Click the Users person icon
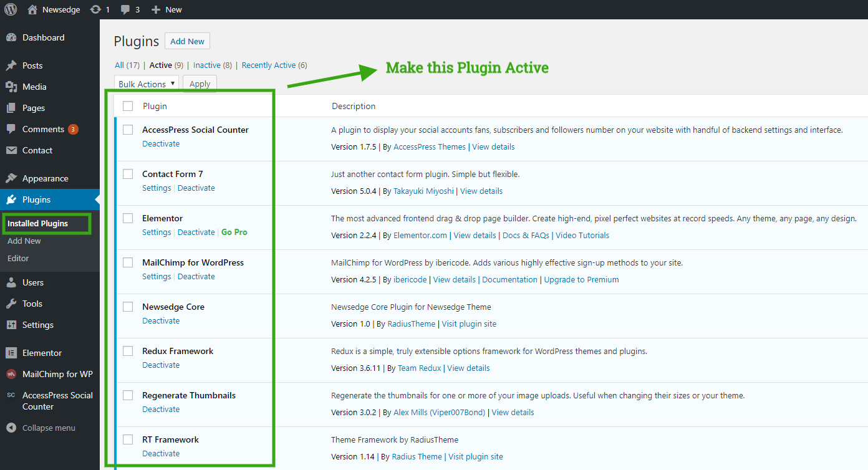The image size is (868, 470). (x=11, y=282)
